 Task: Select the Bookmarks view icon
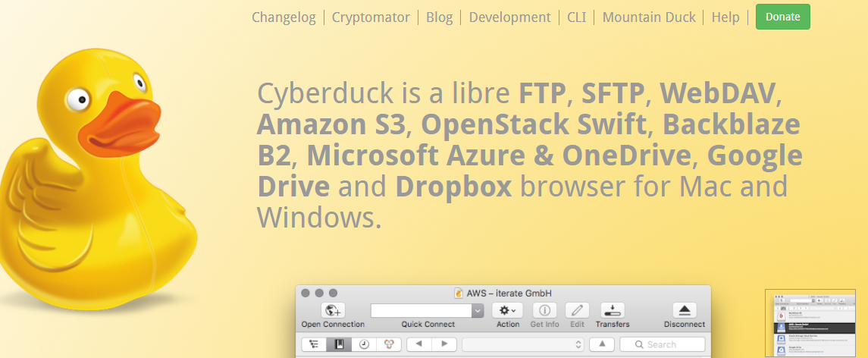[339, 344]
